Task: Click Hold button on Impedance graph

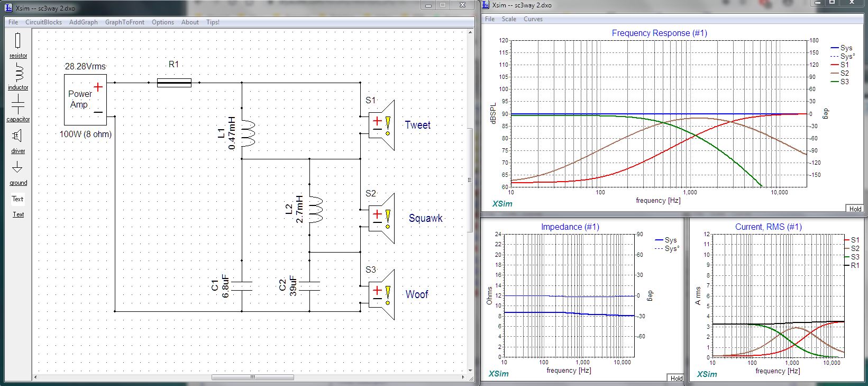Action: point(677,378)
